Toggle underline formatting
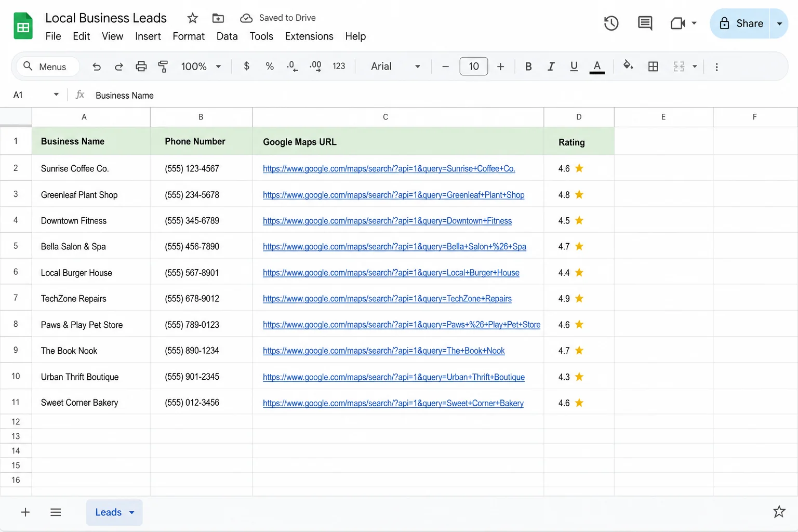The image size is (798, 532). pos(574,66)
